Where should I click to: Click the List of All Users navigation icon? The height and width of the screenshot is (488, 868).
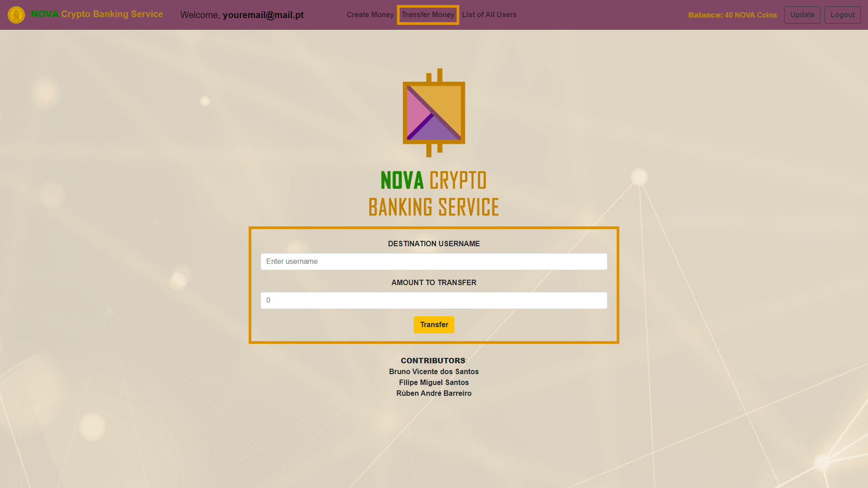pyautogui.click(x=489, y=14)
